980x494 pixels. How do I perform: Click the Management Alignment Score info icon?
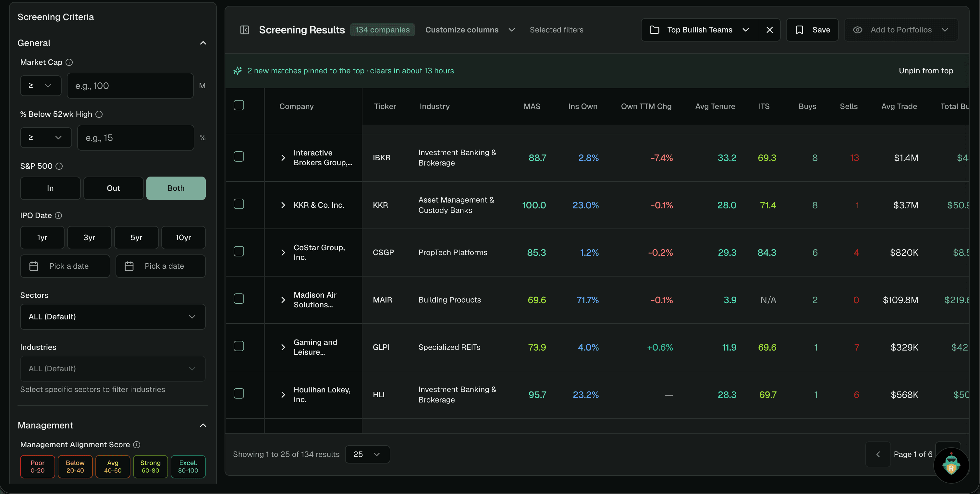(x=137, y=445)
